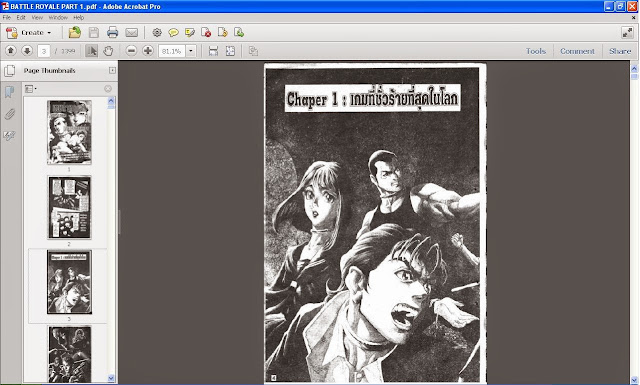Click the Print icon
The height and width of the screenshot is (385, 640).
(112, 32)
